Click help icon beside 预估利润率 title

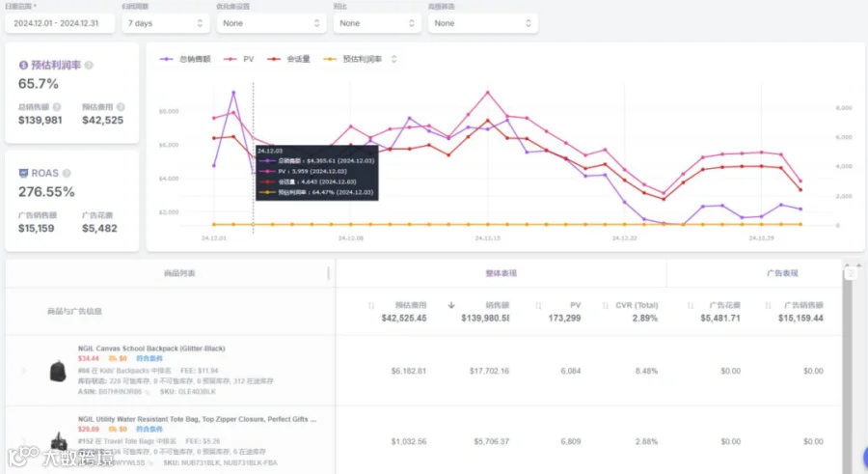89,66
